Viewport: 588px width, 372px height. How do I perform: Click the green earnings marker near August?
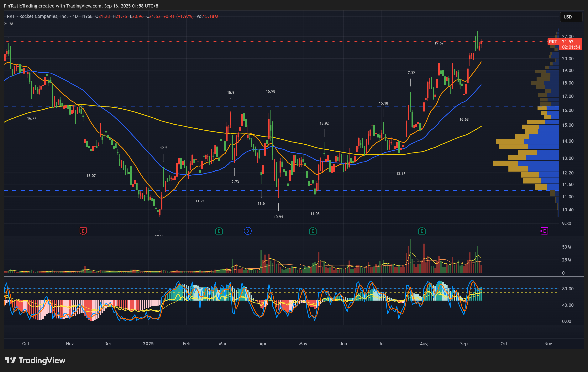[x=422, y=231]
